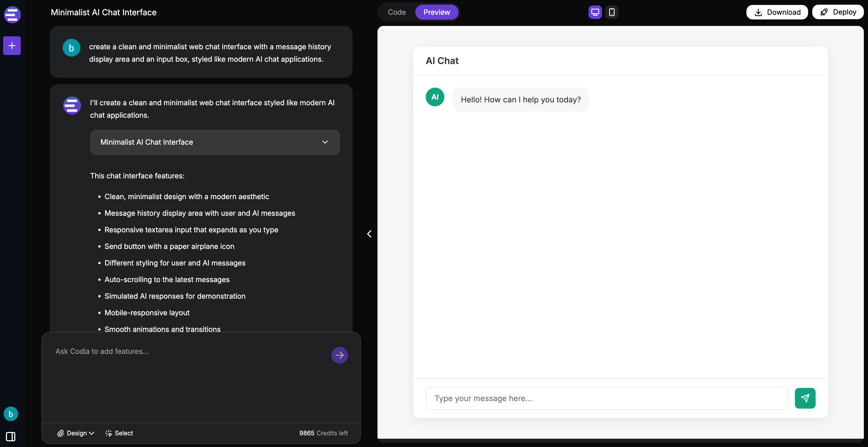Viewport: 868px width, 447px height.
Task: Click the green AI avatar in the preview
Action: (435, 97)
